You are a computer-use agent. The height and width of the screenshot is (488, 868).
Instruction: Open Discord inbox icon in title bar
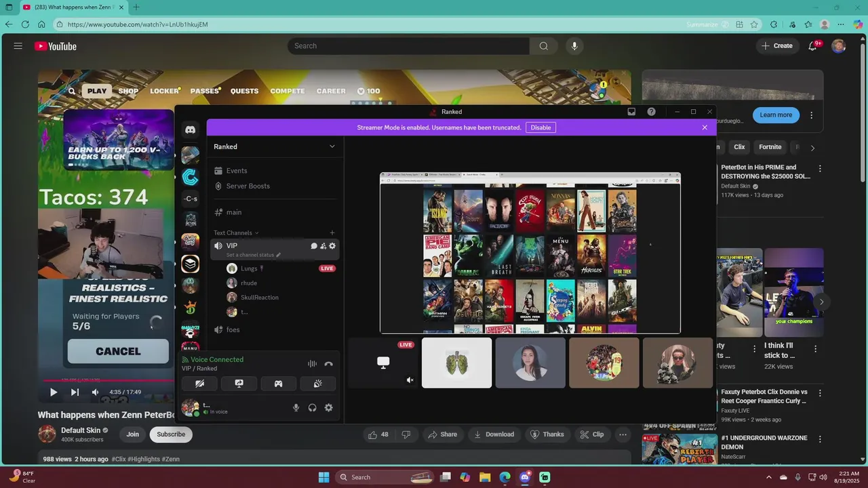[x=631, y=112]
